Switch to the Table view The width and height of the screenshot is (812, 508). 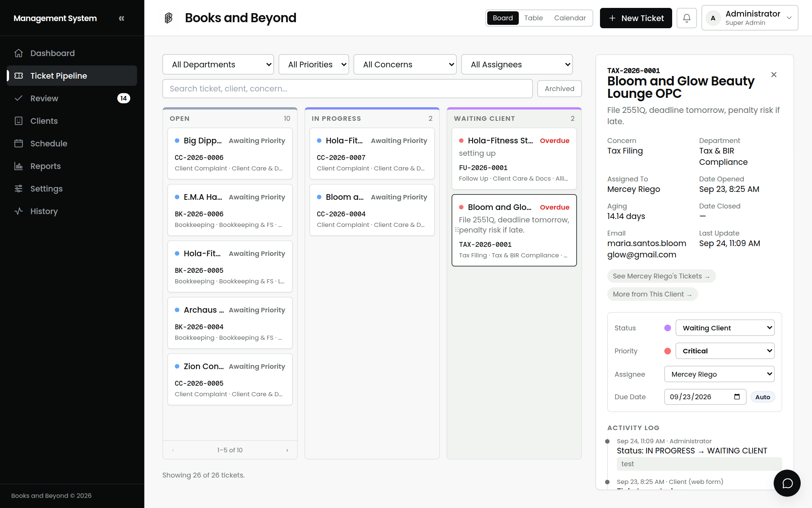point(533,18)
